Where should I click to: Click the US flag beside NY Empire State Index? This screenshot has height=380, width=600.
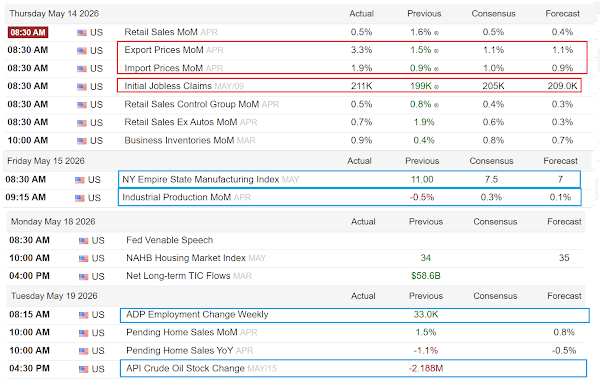point(80,180)
